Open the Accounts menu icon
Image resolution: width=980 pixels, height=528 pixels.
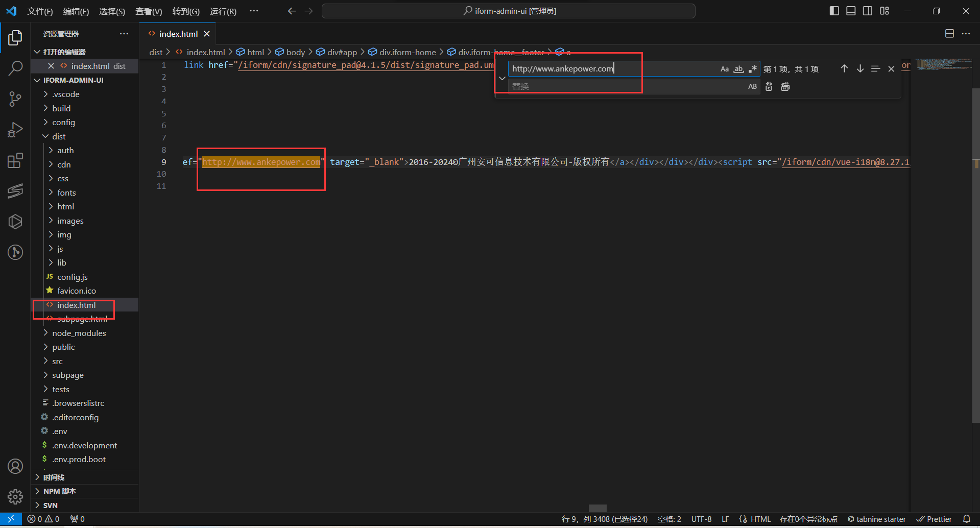pyautogui.click(x=15, y=466)
